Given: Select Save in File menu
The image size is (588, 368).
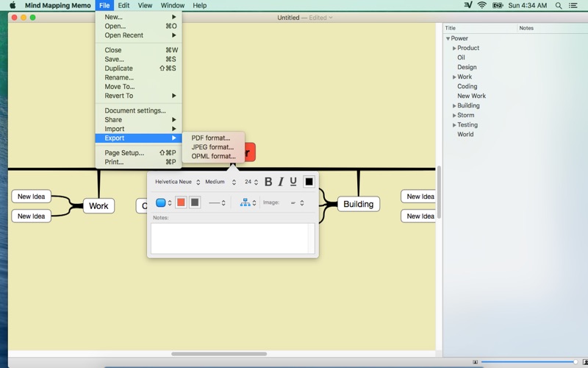Looking at the screenshot, I should click(x=138, y=60).
